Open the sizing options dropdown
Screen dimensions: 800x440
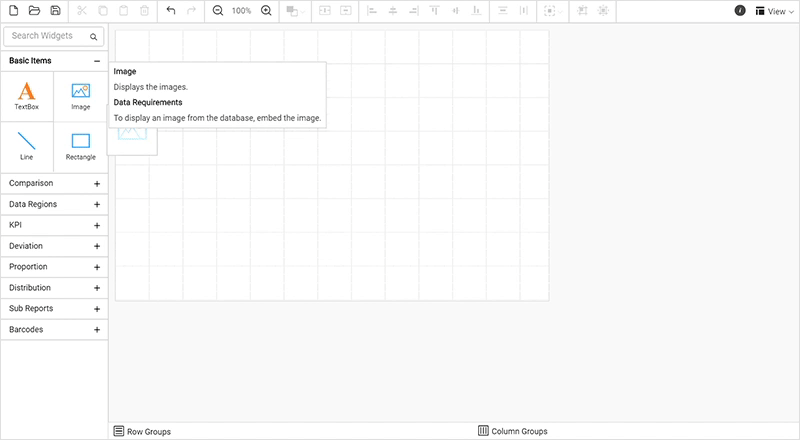(x=553, y=11)
